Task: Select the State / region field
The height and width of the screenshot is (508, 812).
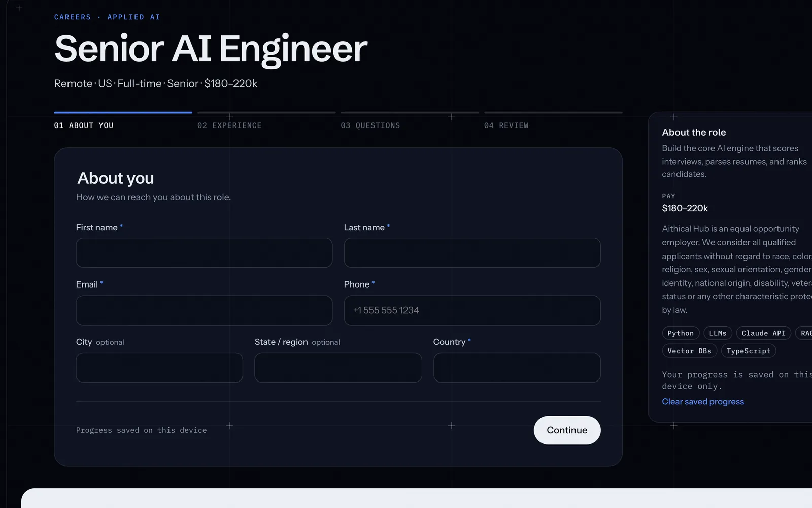Action: click(x=338, y=368)
